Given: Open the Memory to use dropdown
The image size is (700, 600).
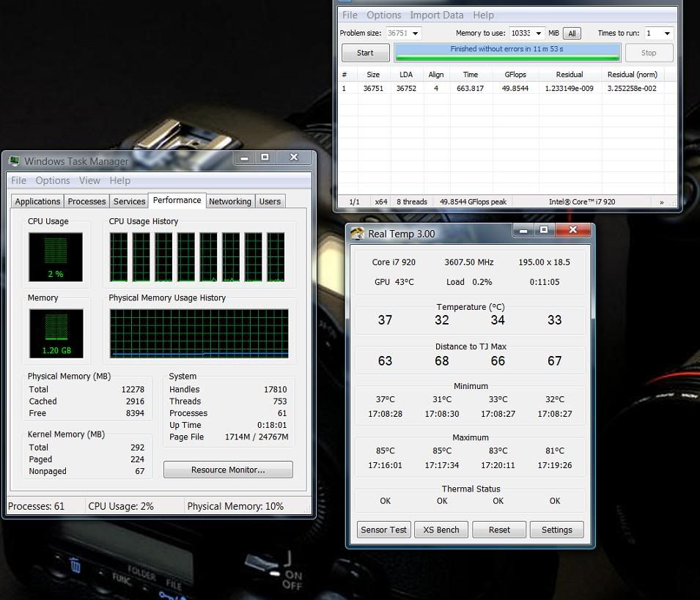Looking at the screenshot, I should [x=539, y=34].
